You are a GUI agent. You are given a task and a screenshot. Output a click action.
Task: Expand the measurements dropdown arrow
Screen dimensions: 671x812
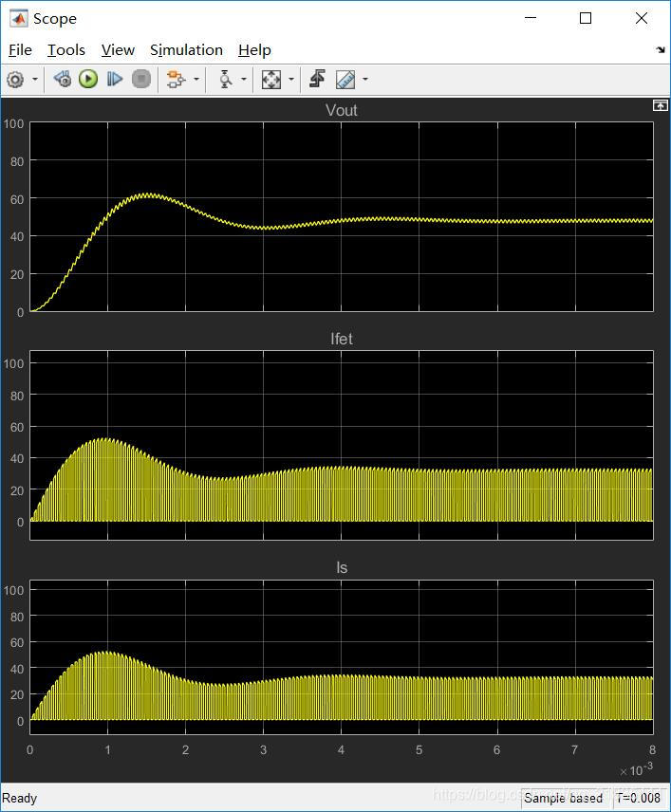tap(365, 80)
